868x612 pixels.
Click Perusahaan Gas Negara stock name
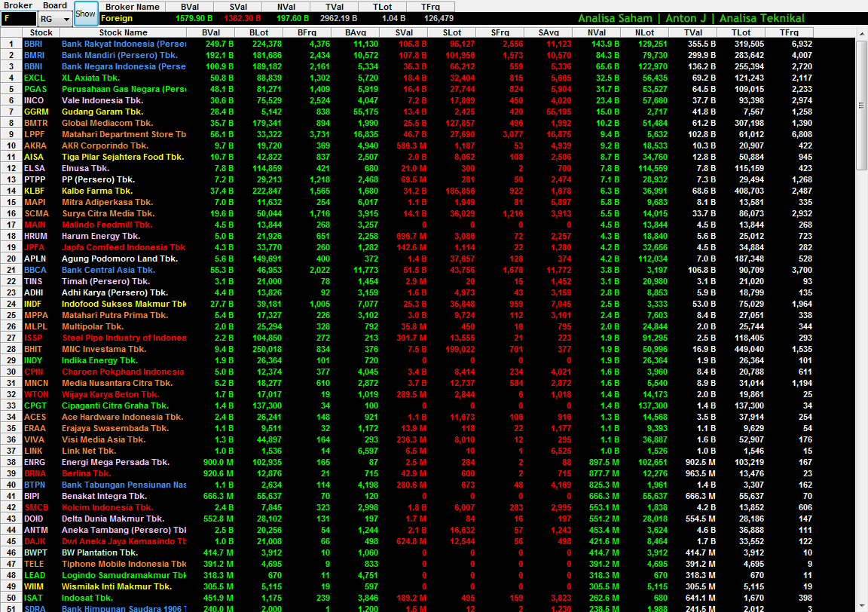point(124,89)
